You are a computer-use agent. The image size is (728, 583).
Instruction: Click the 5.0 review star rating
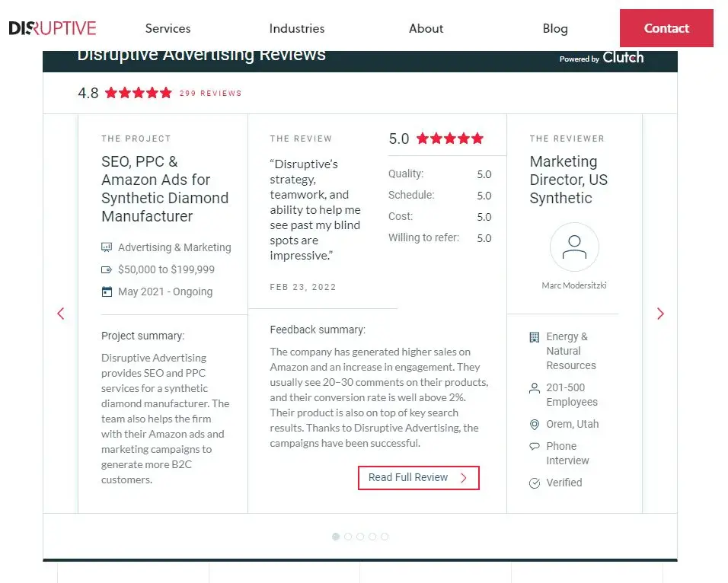[450, 139]
